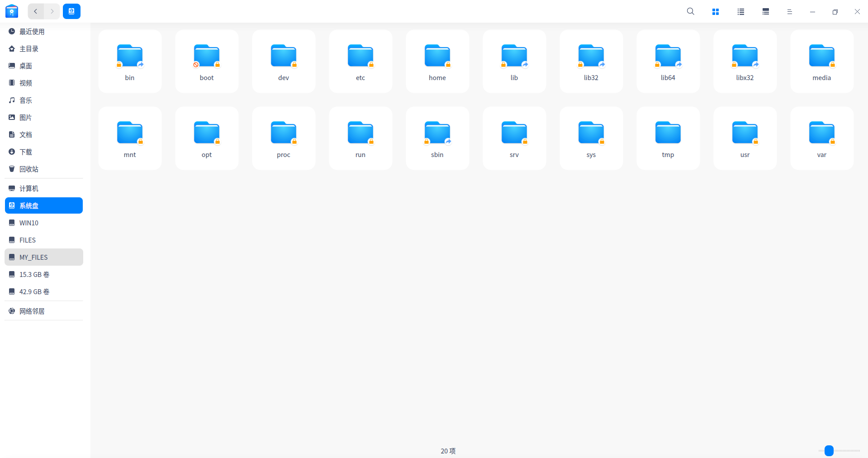The image size is (868, 458).
Task: Open Home directory (主目录) in sidebar
Action: [x=29, y=49]
